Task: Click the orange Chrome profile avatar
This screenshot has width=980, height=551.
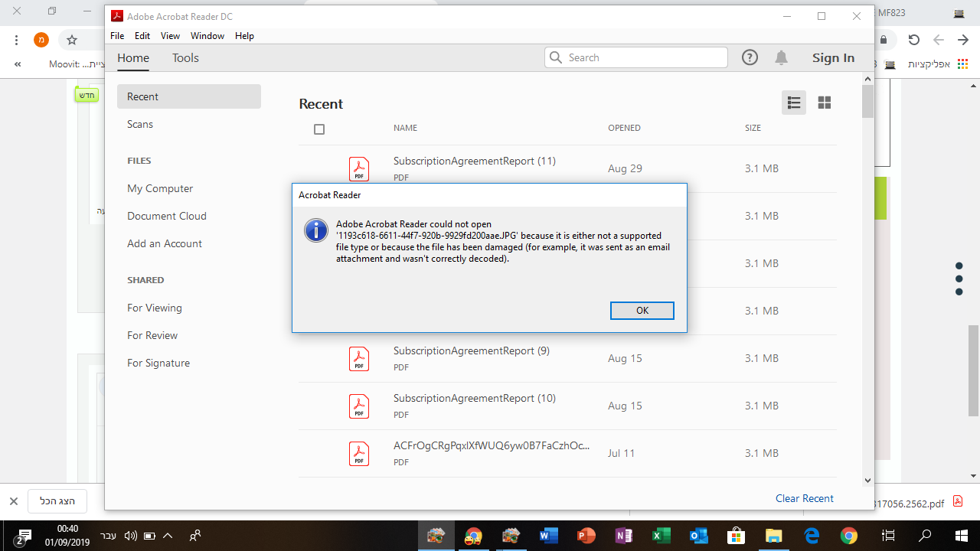Action: (x=41, y=40)
